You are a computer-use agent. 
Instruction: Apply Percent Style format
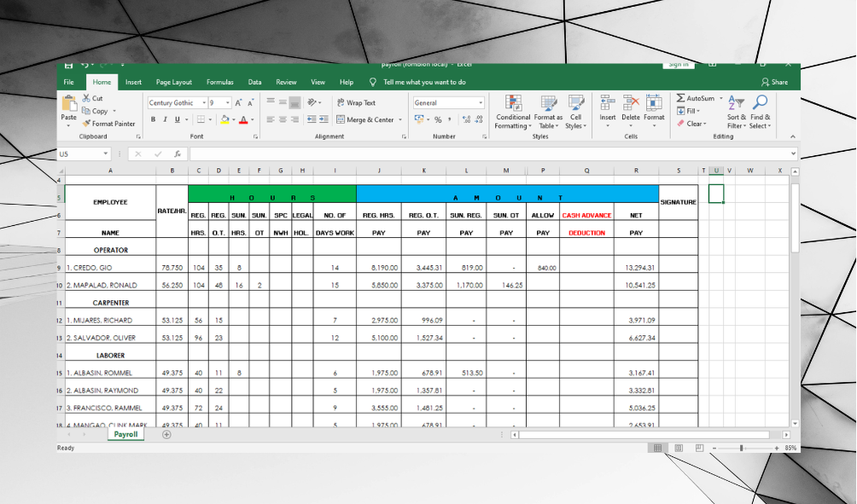pos(438,119)
